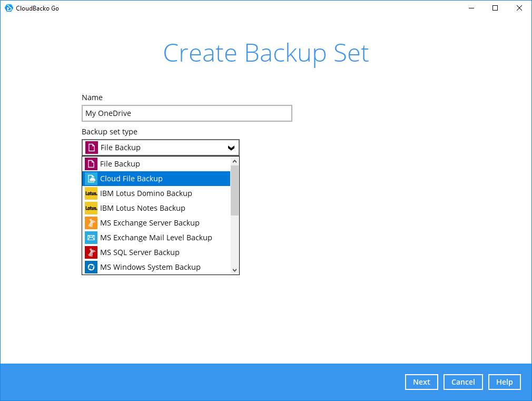Collapse the Backup set type dropdown arrow
The width and height of the screenshot is (532, 401).
pyautogui.click(x=231, y=148)
